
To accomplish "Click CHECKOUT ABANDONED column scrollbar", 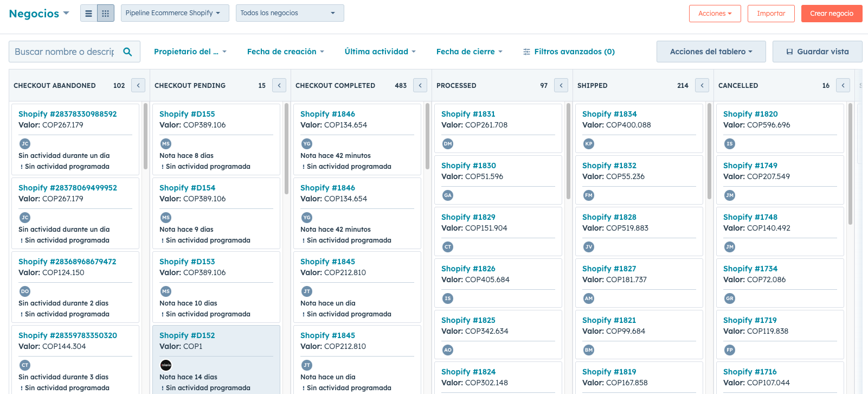I will coord(145,136).
